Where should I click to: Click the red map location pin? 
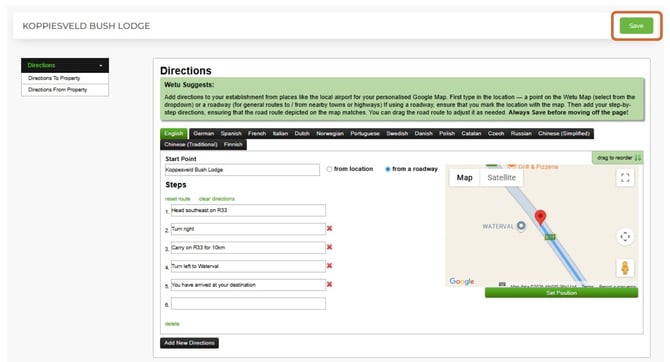(541, 217)
